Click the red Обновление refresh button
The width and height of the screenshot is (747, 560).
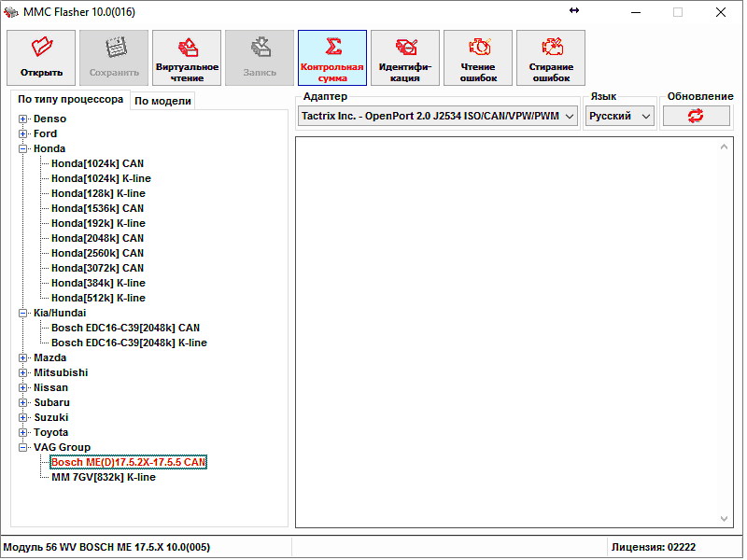tap(696, 116)
